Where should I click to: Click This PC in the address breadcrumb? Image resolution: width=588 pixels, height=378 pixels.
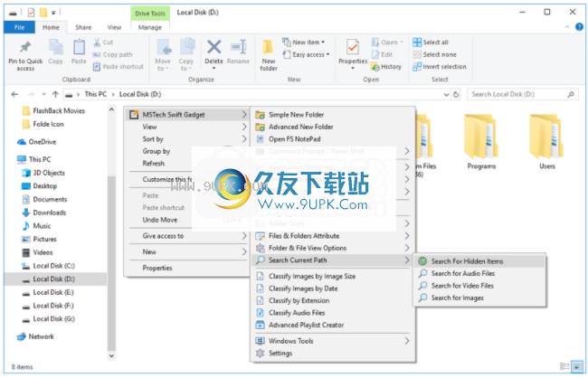(96, 94)
